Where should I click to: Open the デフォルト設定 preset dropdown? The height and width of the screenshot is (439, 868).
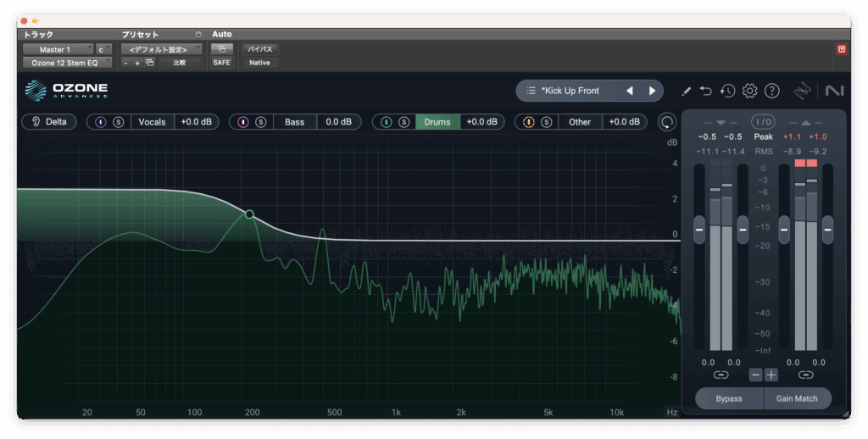(160, 50)
